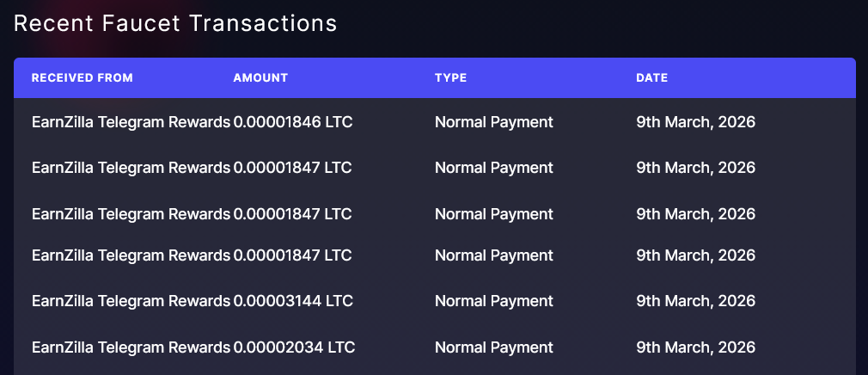Click the middle of three 0.00001847 LTC amounts

(x=293, y=213)
